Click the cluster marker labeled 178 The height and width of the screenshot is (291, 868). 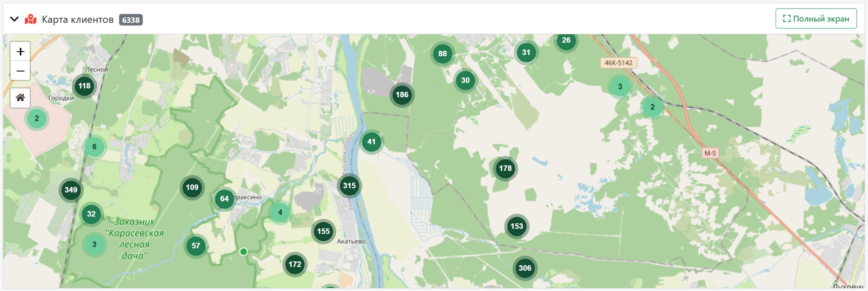505,168
